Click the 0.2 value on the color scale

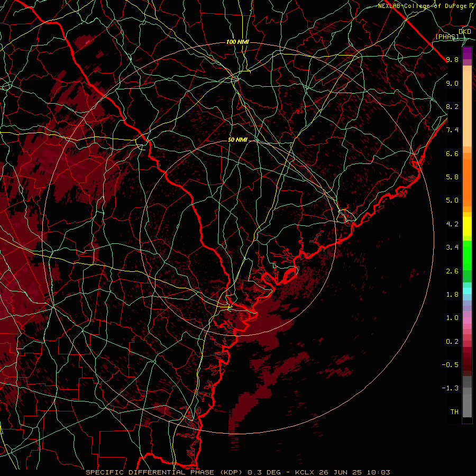452,342
